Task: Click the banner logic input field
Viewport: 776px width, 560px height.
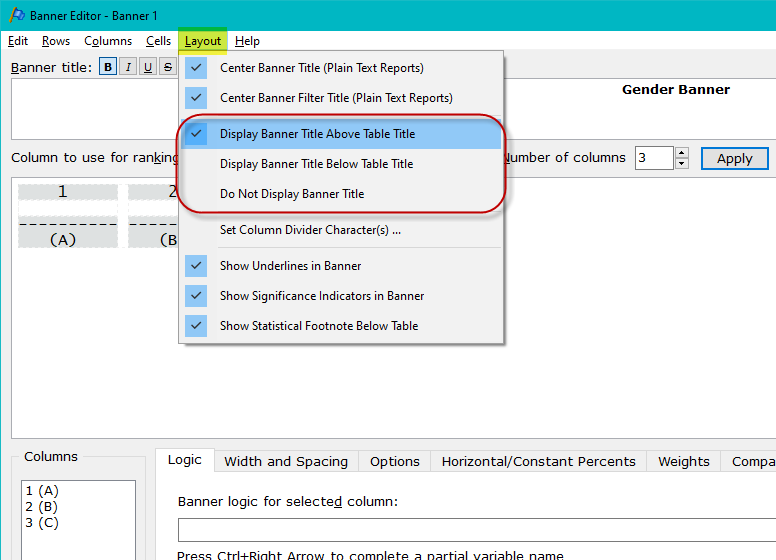Action: click(x=476, y=530)
